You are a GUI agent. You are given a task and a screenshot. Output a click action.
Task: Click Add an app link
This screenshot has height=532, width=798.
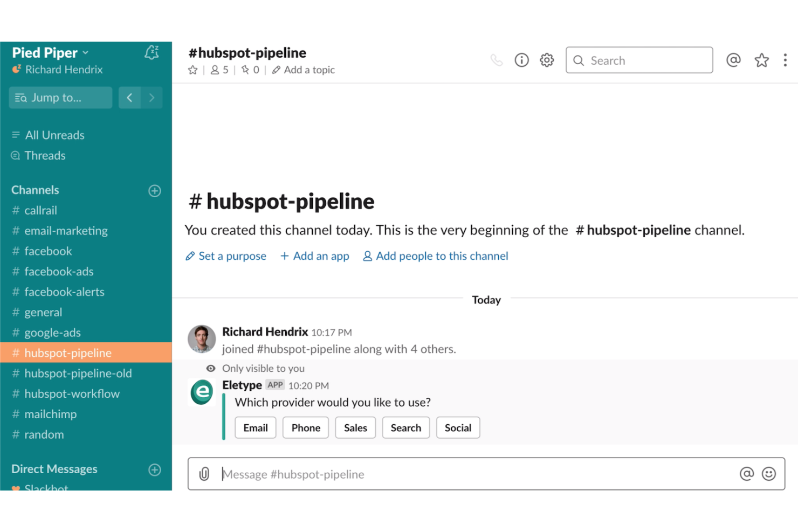(315, 256)
